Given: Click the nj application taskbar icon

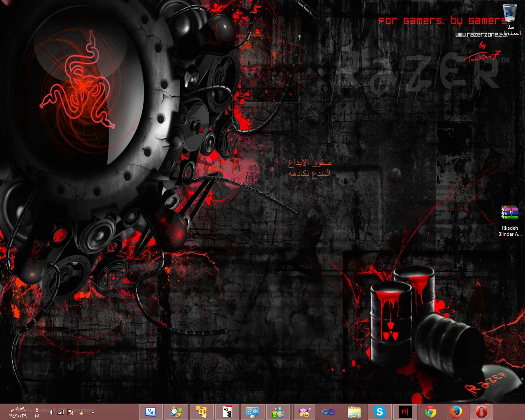Looking at the screenshot, I should point(405,412).
